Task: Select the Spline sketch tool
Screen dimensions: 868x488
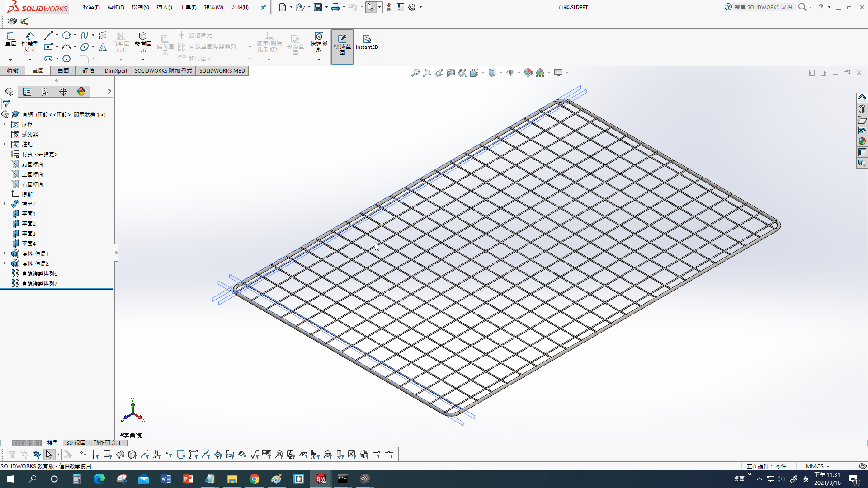Action: click(85, 35)
